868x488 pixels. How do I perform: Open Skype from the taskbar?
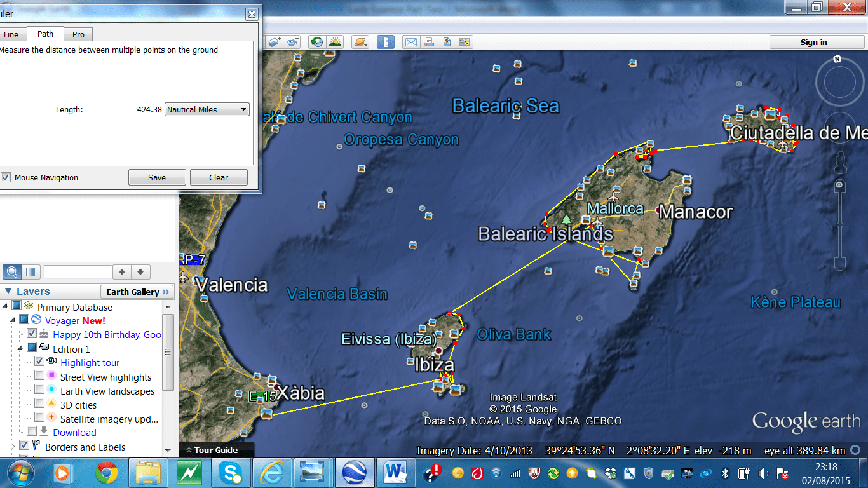230,473
